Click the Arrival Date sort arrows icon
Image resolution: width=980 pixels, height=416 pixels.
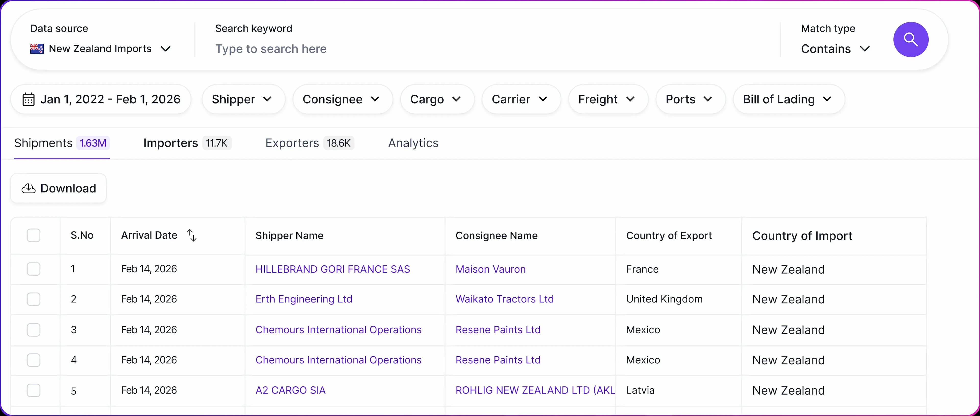[x=192, y=235]
